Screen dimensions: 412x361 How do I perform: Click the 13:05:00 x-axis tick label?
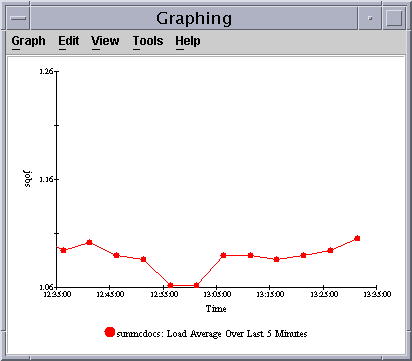pyautogui.click(x=217, y=294)
